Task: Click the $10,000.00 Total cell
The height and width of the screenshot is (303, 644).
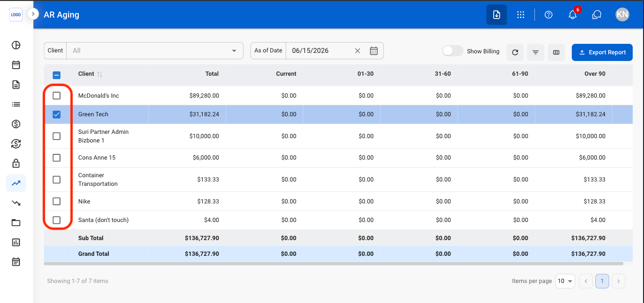Action: click(204, 136)
